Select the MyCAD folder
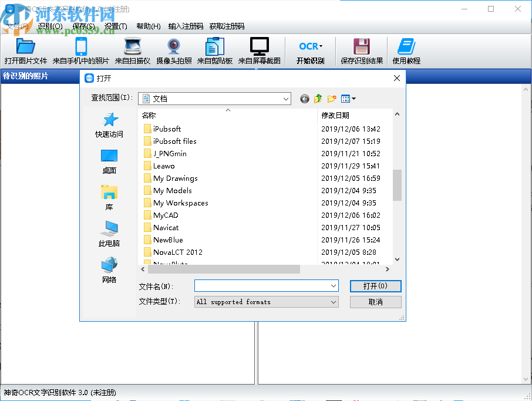Image resolution: width=532 pixels, height=401 pixels. coord(161,215)
